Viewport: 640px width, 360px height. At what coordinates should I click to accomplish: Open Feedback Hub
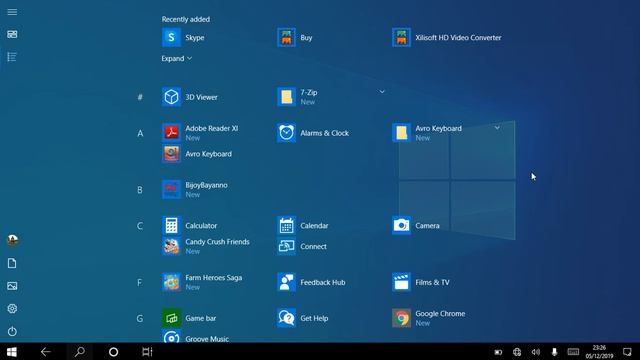click(311, 282)
